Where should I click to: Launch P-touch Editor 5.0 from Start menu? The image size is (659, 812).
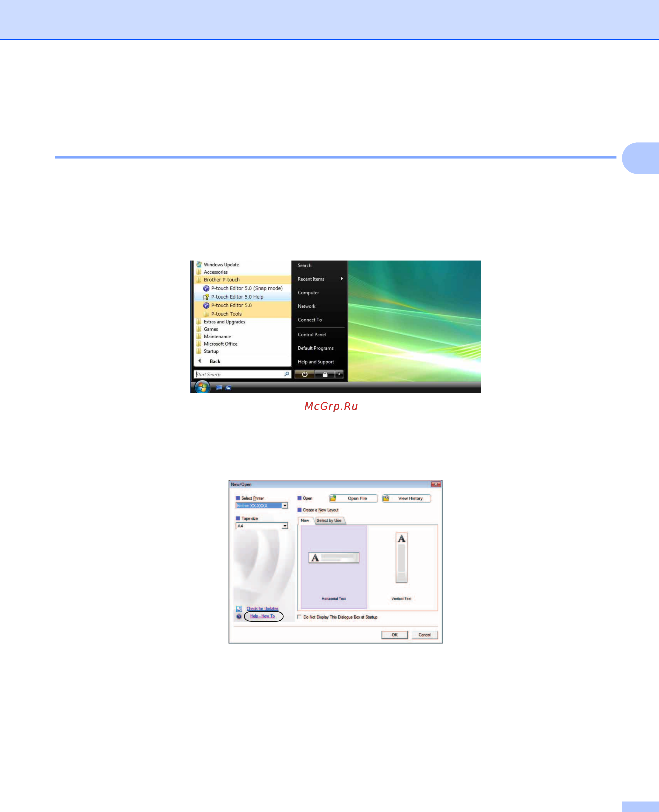coord(232,305)
